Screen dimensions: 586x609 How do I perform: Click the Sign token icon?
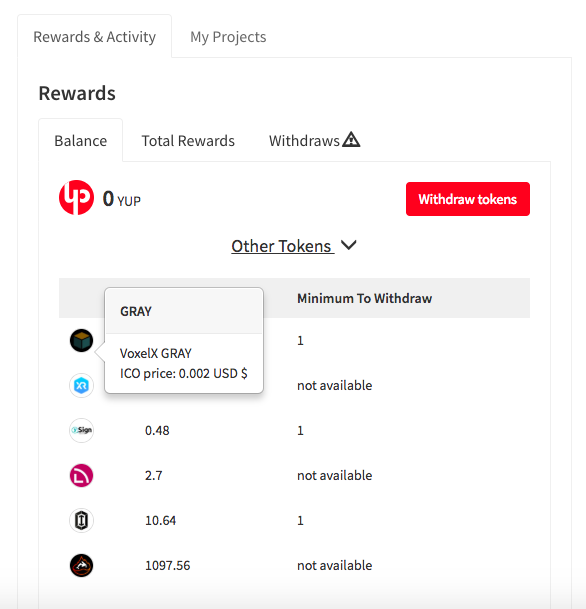tap(82, 430)
